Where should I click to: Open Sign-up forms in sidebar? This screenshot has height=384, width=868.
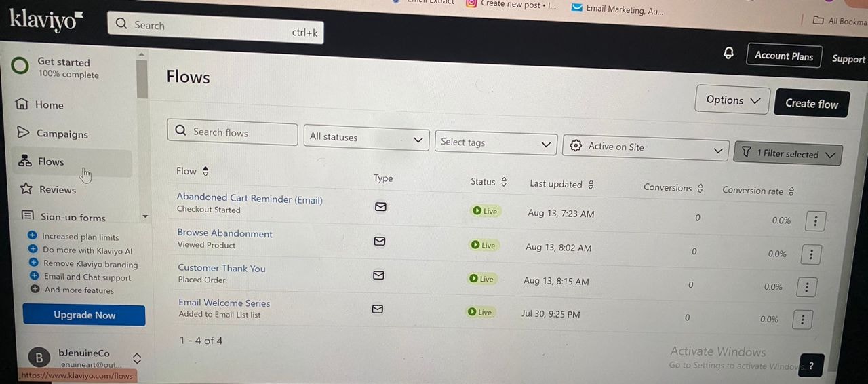[x=73, y=217]
